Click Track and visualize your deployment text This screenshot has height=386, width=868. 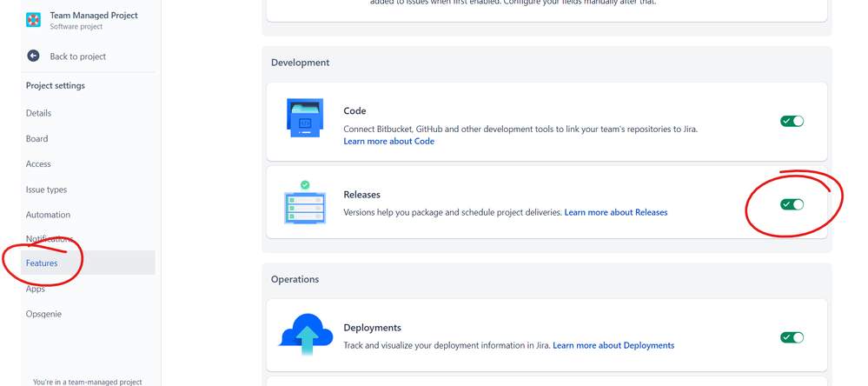[x=447, y=345]
